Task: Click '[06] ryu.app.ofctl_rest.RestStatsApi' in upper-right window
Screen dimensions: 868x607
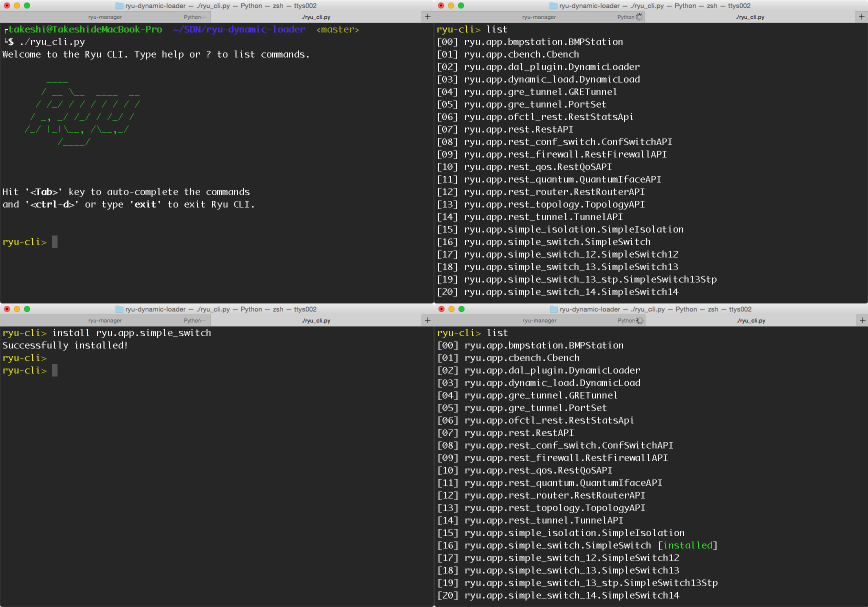Action: (535, 117)
